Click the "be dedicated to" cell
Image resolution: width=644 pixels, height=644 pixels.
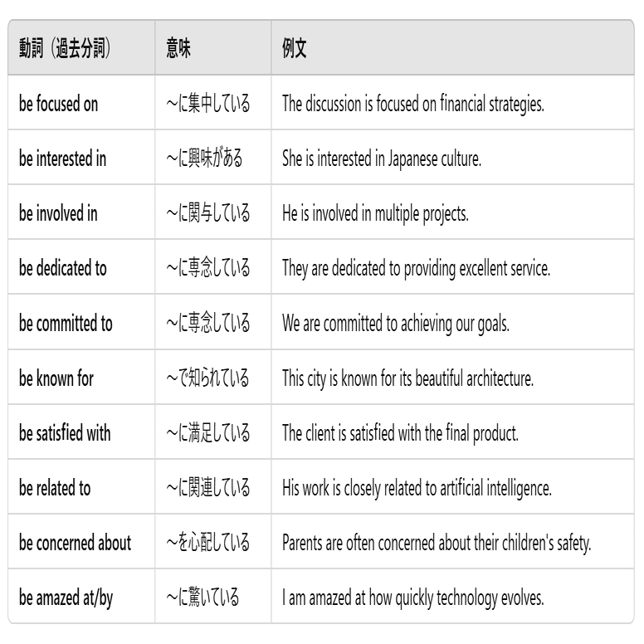point(62,268)
